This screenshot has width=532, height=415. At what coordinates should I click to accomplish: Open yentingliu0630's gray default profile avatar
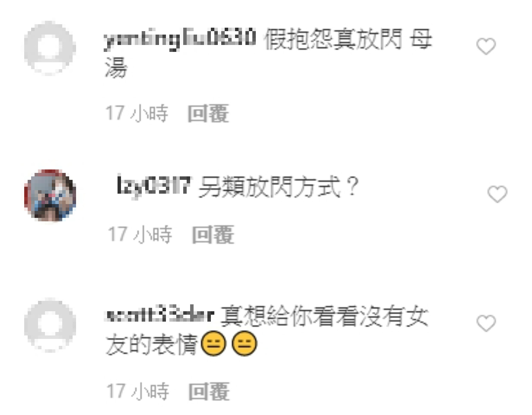point(50,47)
